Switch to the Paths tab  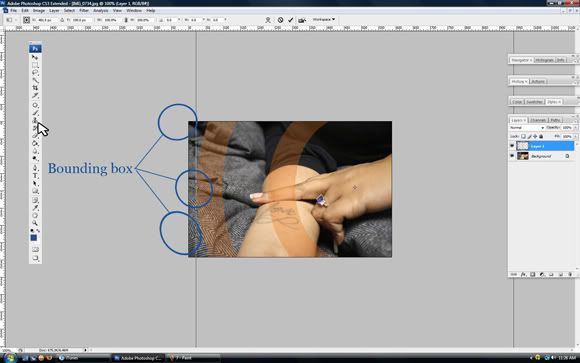(555, 120)
